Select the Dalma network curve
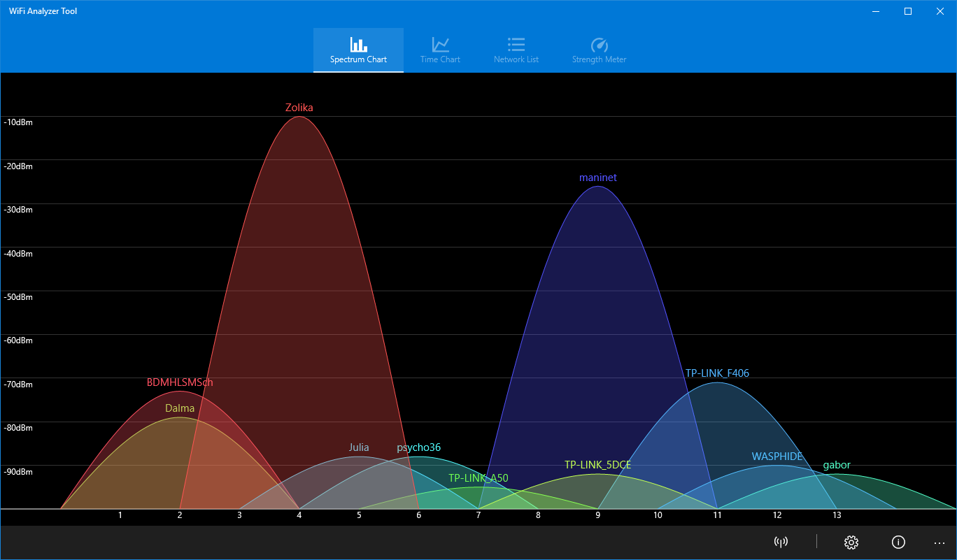Screen dimensions: 957x560 179,408
